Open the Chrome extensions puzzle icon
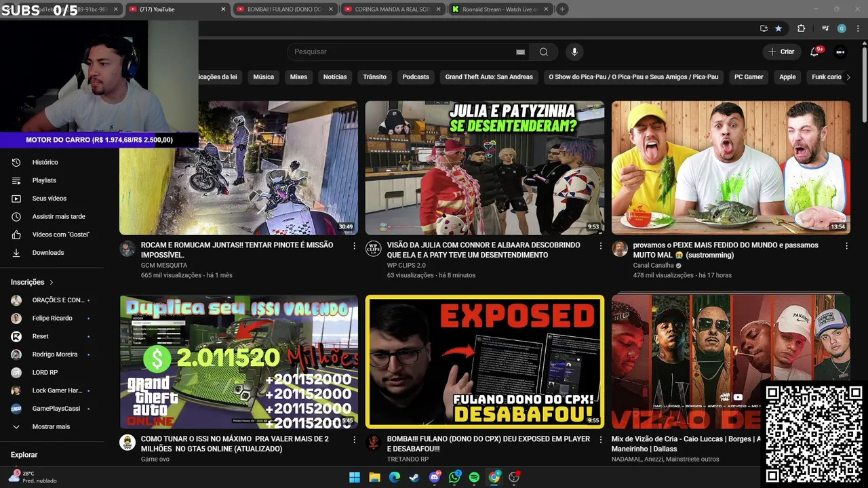 coord(801,28)
